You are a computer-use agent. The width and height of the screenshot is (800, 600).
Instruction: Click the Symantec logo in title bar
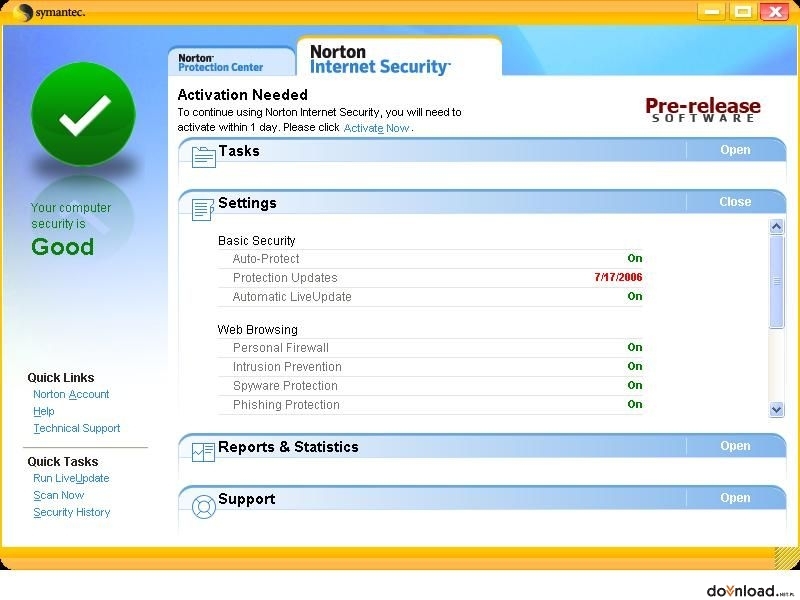(x=49, y=12)
